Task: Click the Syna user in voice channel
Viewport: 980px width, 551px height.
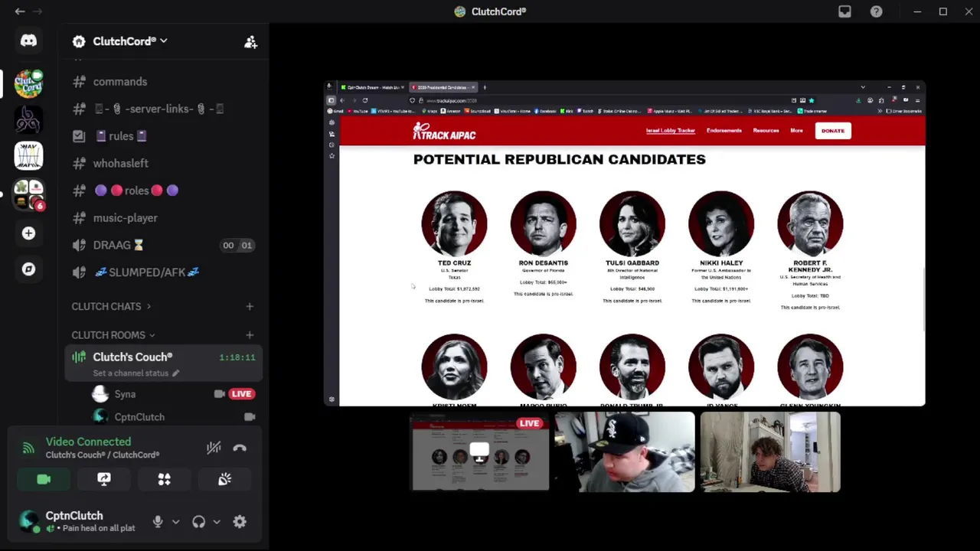Action: 125,394
